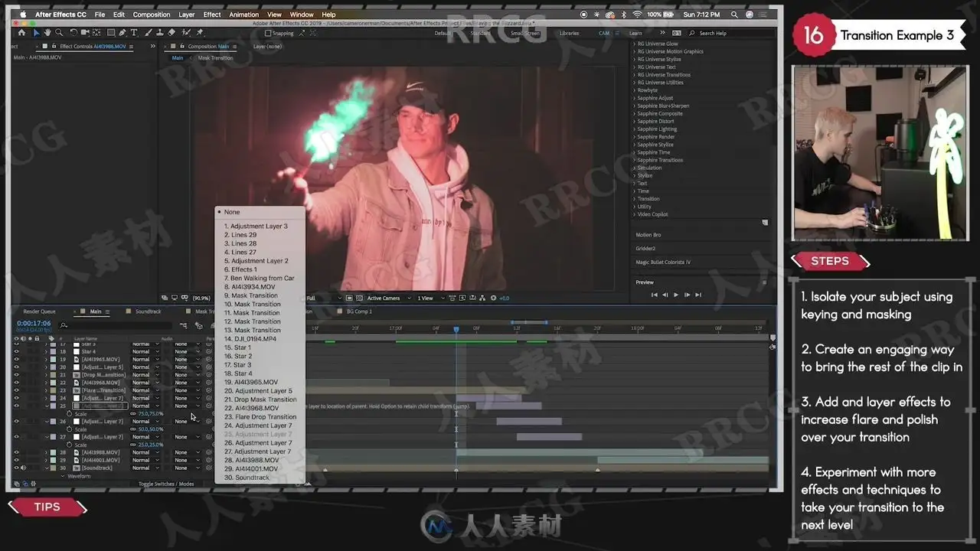Toggle visibility of the Soundtrack layer
This screenshot has width=980, height=551.
[x=17, y=468]
